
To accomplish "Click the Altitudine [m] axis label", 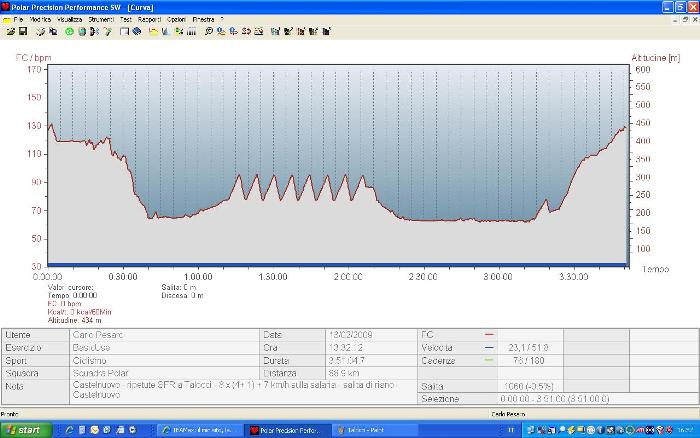I will pos(655,58).
